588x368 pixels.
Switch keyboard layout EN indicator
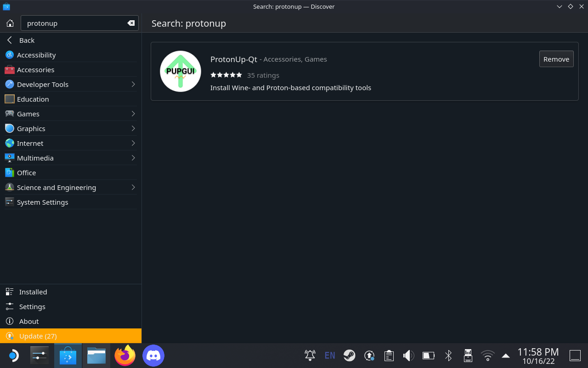tap(330, 355)
